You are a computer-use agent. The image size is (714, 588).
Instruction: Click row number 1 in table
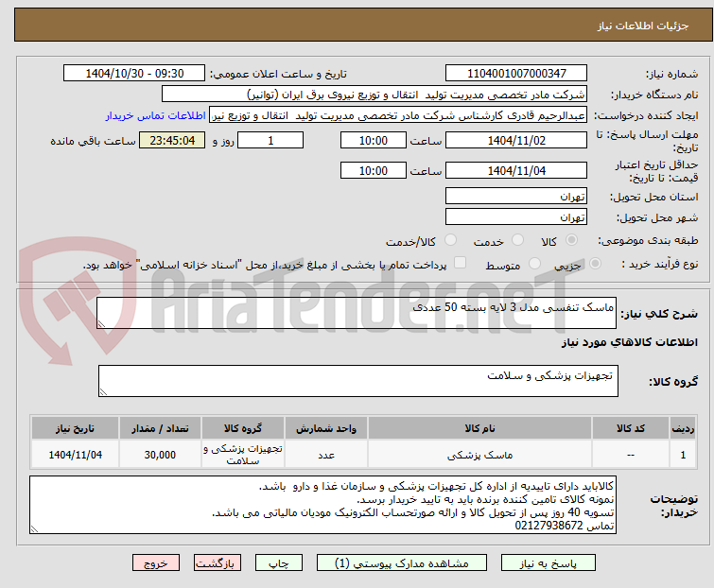tap(683, 455)
